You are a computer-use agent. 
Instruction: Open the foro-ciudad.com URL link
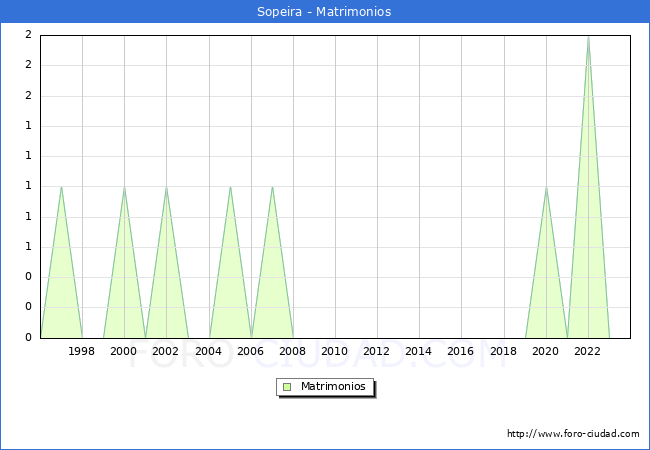[x=573, y=434]
